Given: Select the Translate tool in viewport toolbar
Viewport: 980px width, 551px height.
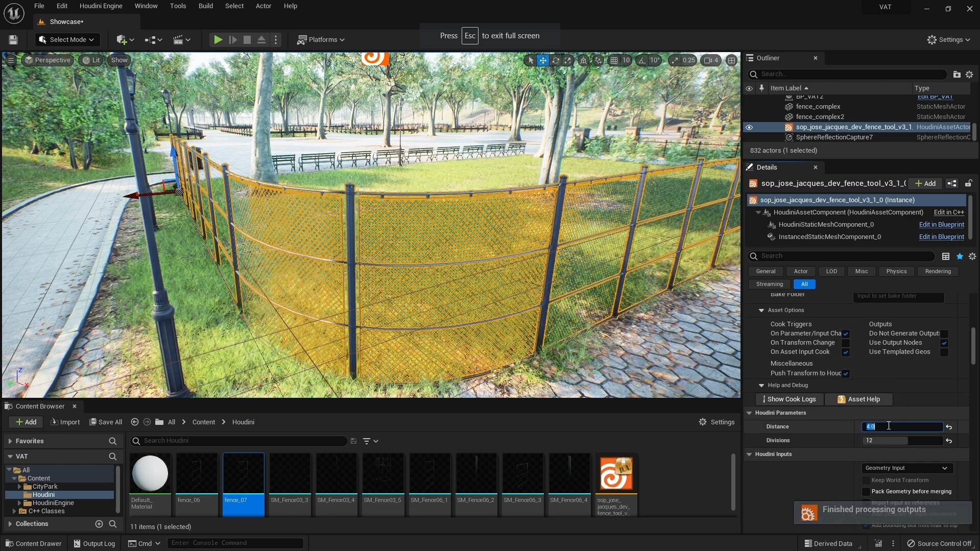Looking at the screenshot, I should pyautogui.click(x=542, y=60).
